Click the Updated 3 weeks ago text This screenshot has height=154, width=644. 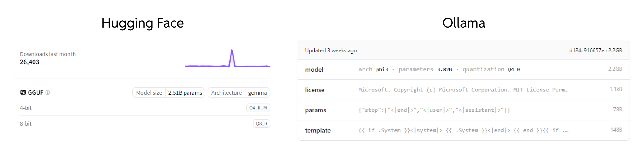pyautogui.click(x=331, y=50)
